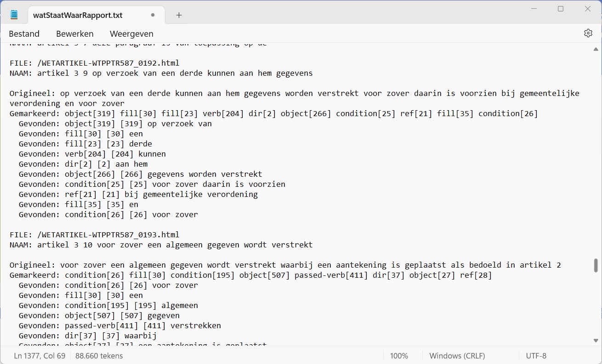Open the Weergeven menu

point(131,34)
